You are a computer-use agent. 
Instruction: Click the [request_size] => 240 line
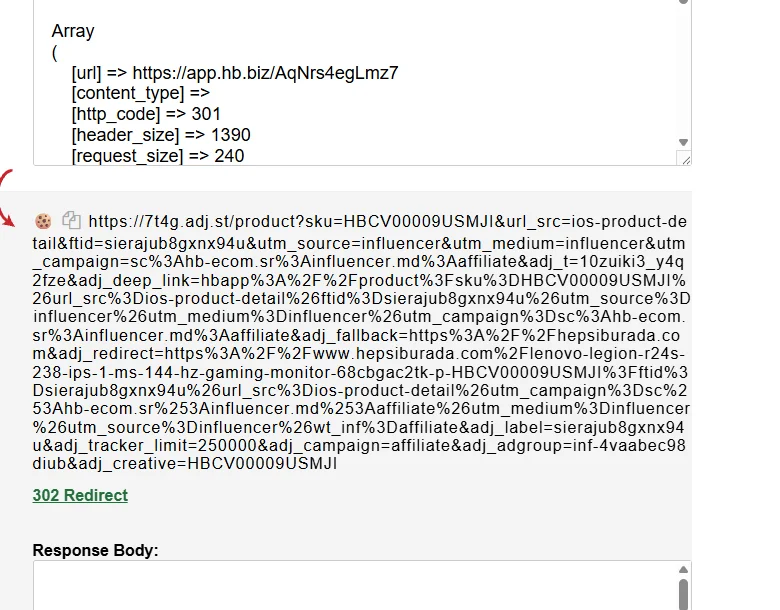(x=158, y=156)
